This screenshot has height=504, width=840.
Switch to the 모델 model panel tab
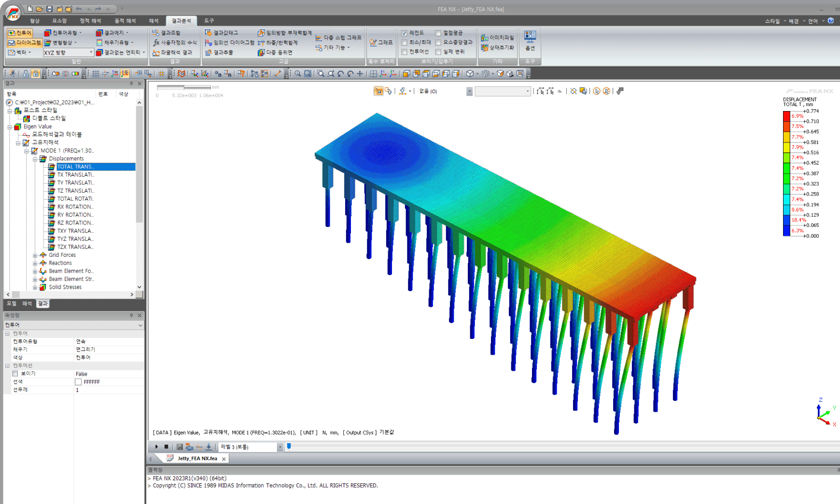(x=12, y=304)
